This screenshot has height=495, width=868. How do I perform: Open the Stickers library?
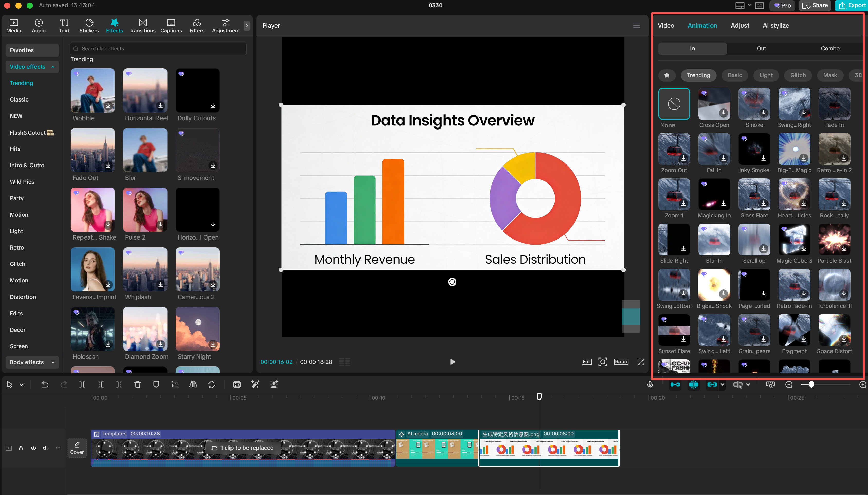click(x=89, y=25)
